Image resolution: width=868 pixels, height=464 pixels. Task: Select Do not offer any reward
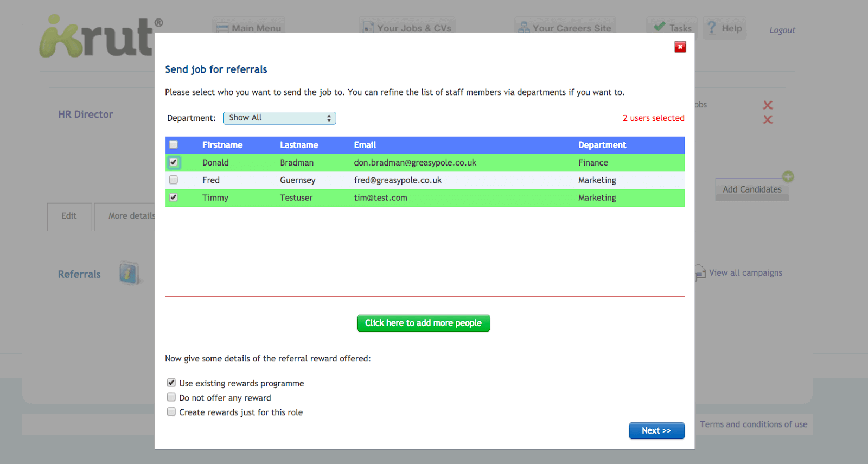(171, 397)
